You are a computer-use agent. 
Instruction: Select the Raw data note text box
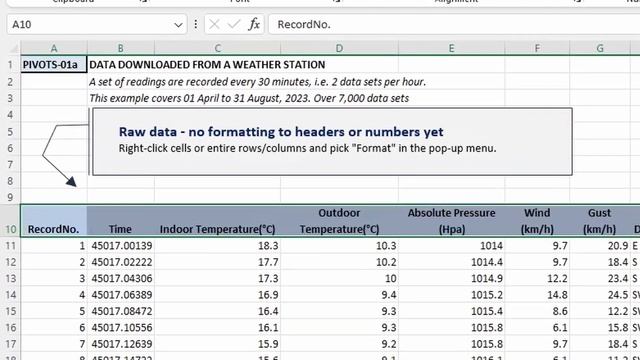[x=332, y=142]
